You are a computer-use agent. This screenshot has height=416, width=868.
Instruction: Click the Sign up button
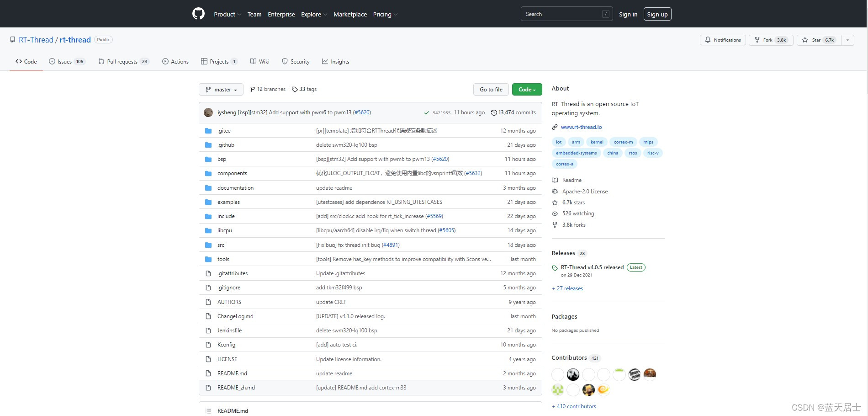point(657,14)
